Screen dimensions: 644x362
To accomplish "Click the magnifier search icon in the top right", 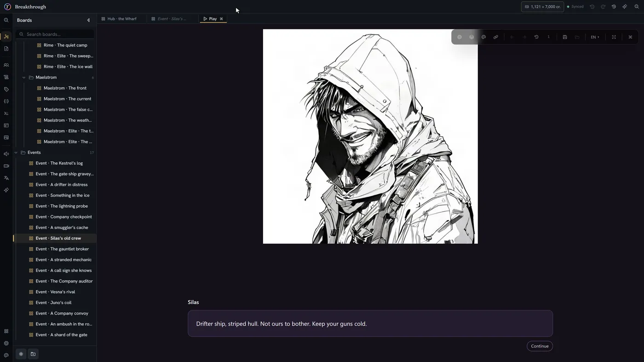I will point(637,7).
